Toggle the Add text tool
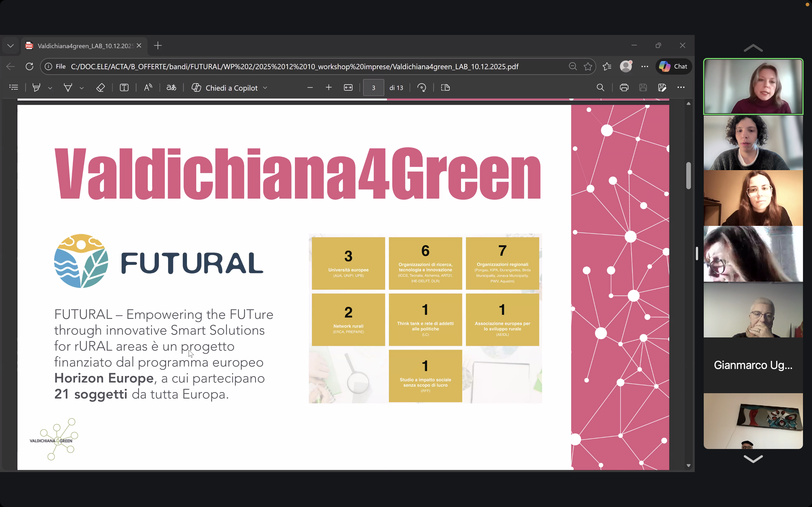This screenshot has width=812, height=507. [x=124, y=88]
